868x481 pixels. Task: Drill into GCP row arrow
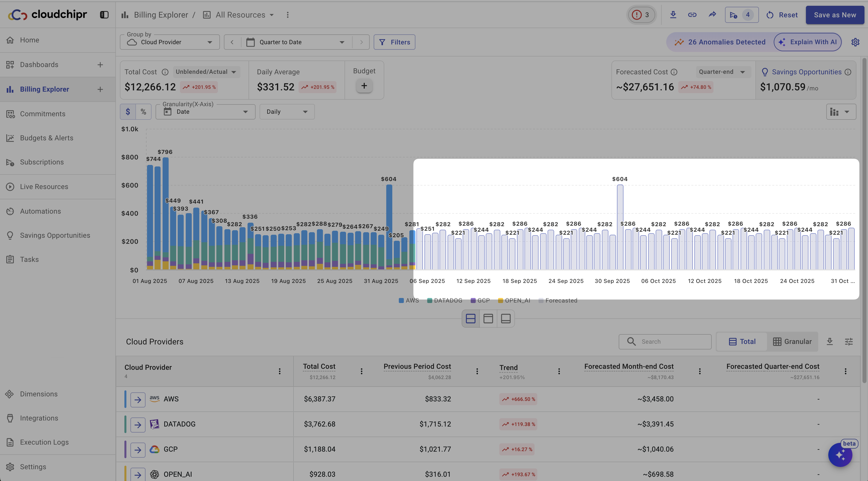point(138,450)
